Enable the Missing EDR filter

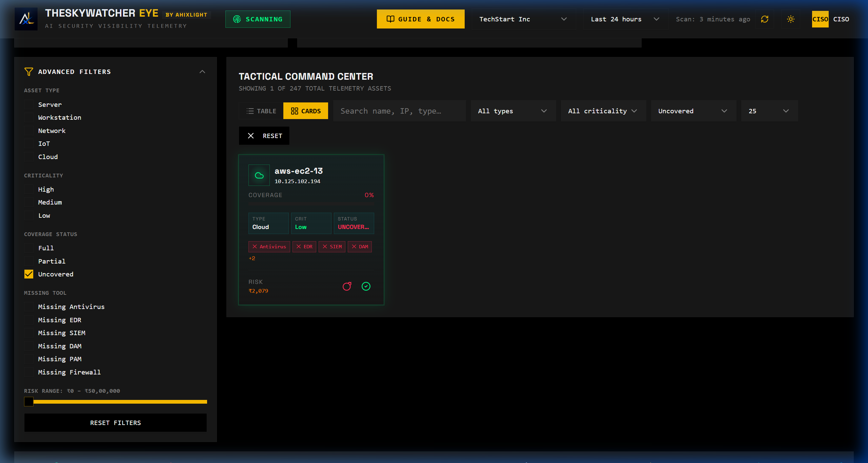(29, 320)
